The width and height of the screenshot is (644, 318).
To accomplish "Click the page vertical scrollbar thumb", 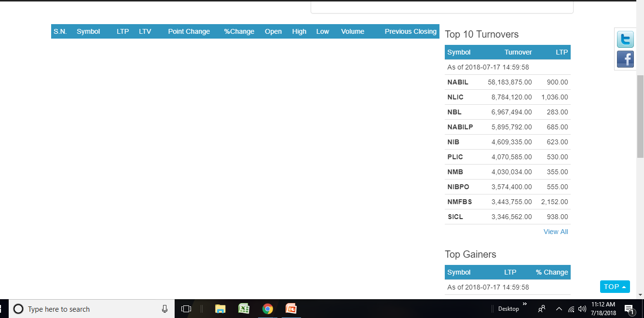I will [640, 116].
